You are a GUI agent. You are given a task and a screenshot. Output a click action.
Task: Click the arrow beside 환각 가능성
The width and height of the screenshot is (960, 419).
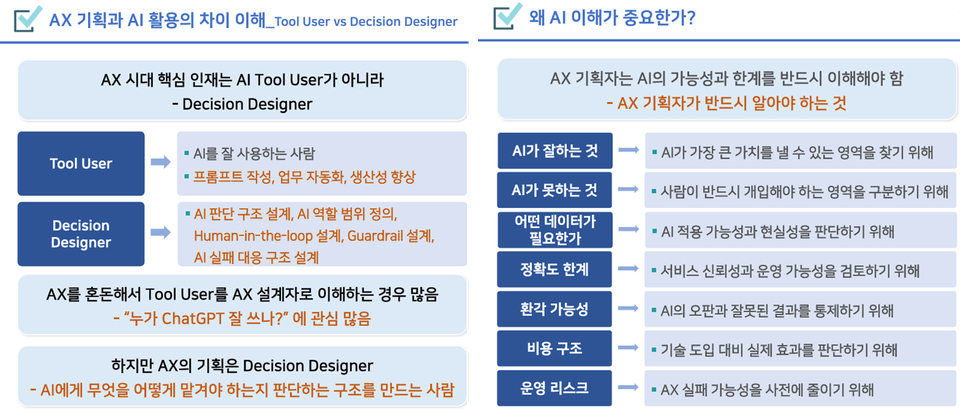tap(628, 308)
